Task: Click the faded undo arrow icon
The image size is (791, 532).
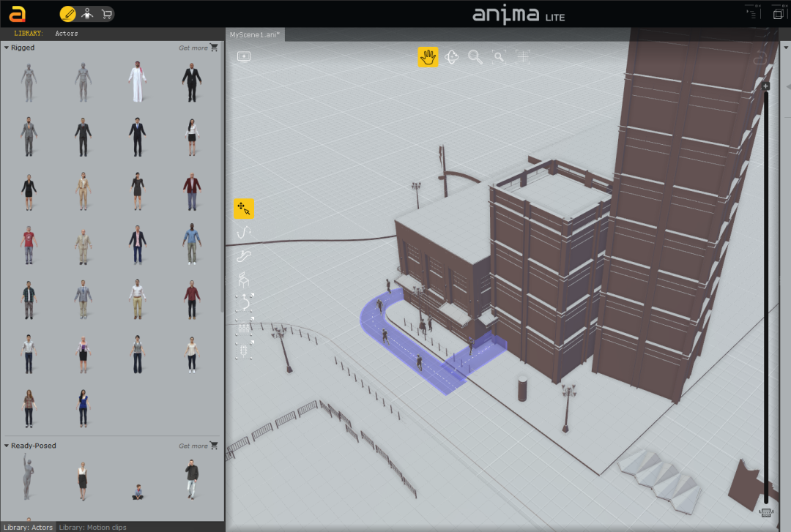Action: pyautogui.click(x=760, y=59)
